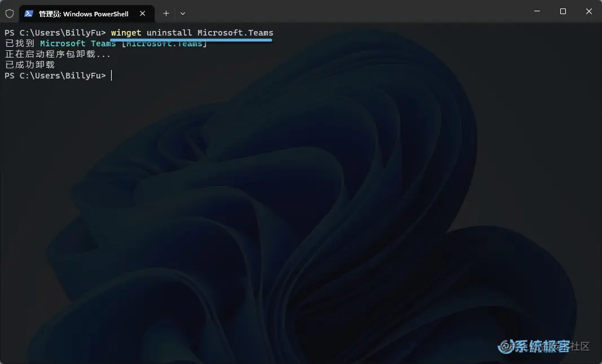Image resolution: width=602 pixels, height=364 pixels.
Task: Click the PowerShell icon on the tab
Action: click(x=28, y=14)
